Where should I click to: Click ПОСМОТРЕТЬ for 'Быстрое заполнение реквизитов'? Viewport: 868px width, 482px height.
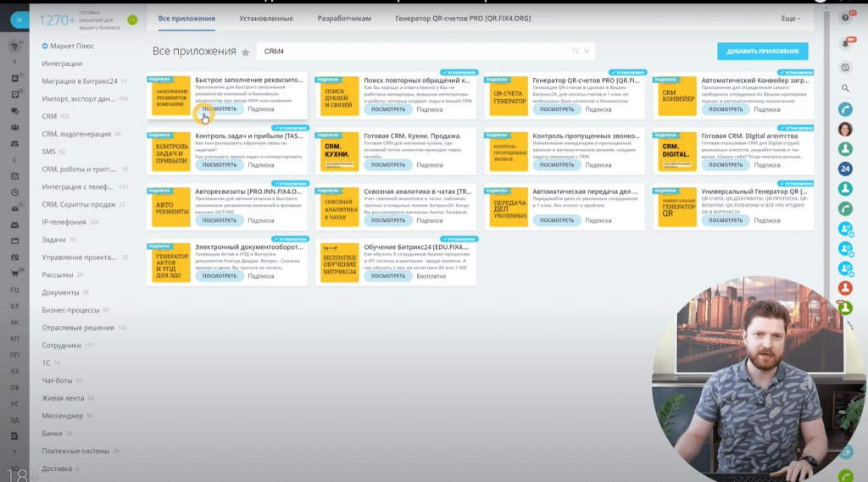point(220,109)
